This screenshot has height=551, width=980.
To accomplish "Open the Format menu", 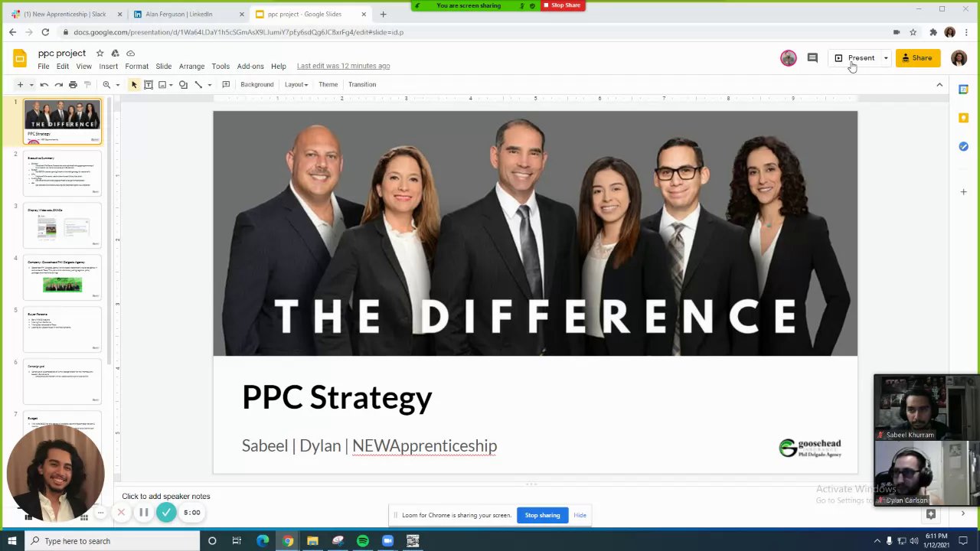I will (136, 67).
